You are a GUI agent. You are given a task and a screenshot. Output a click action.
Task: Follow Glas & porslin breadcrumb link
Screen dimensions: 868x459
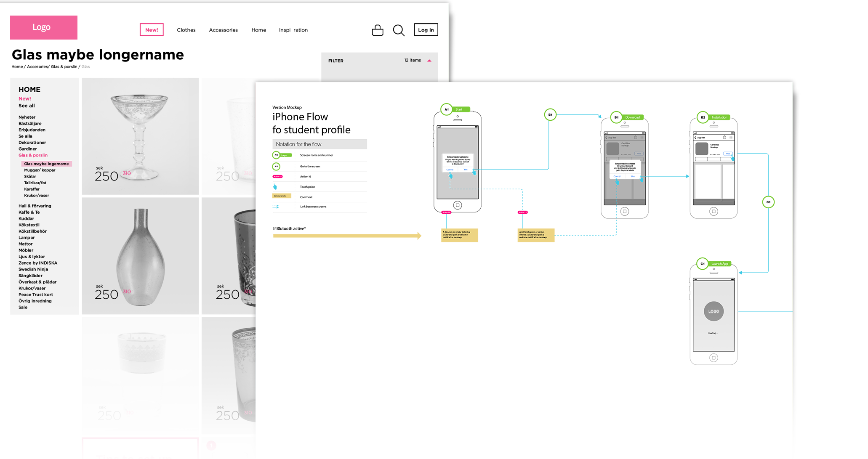(64, 66)
